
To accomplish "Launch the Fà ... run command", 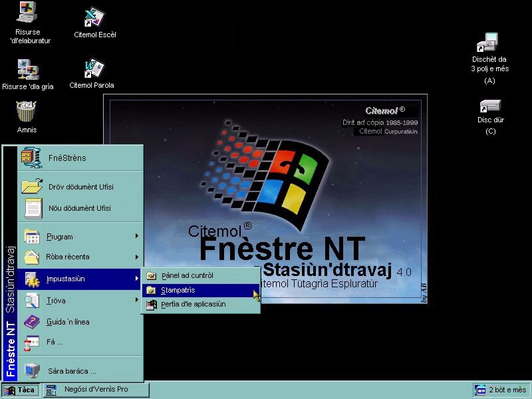I will click(80, 342).
